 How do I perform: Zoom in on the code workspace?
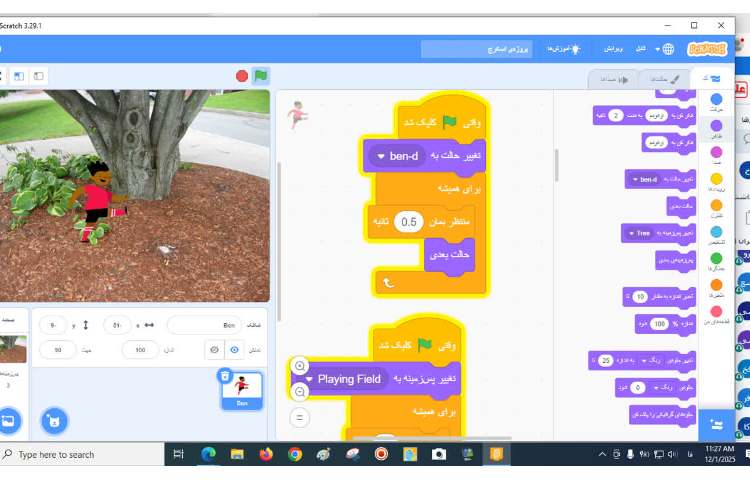(300, 367)
